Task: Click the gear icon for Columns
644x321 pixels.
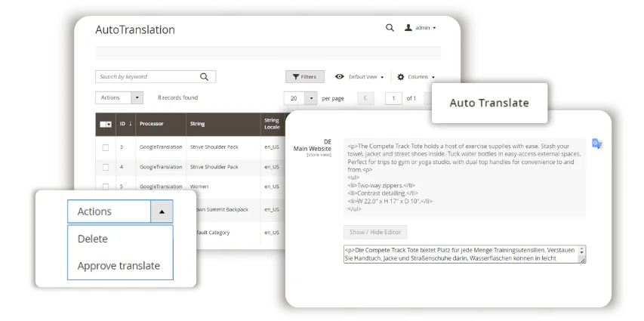Action: click(x=400, y=77)
